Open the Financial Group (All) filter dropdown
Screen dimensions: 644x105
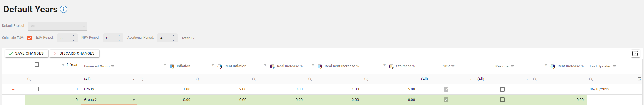134,79
